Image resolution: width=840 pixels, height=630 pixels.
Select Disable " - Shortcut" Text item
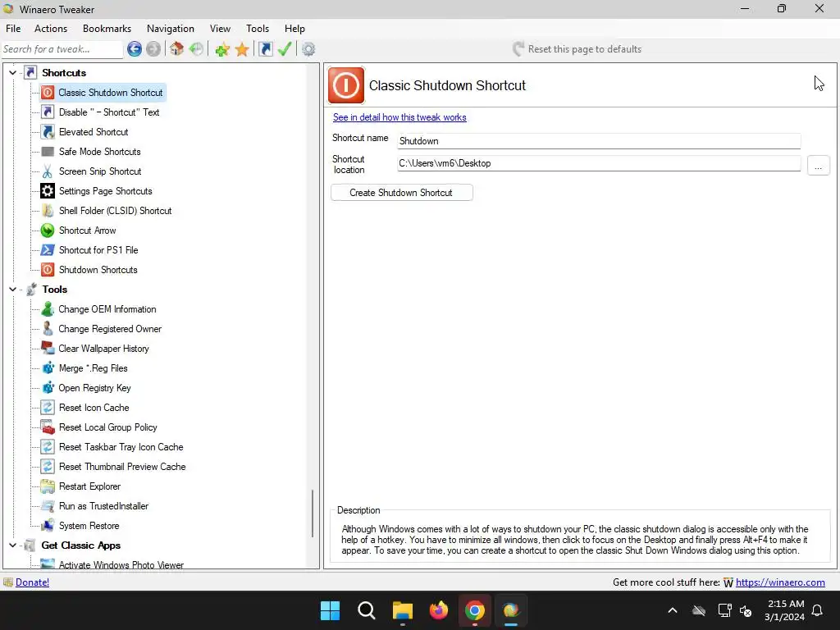tap(109, 112)
